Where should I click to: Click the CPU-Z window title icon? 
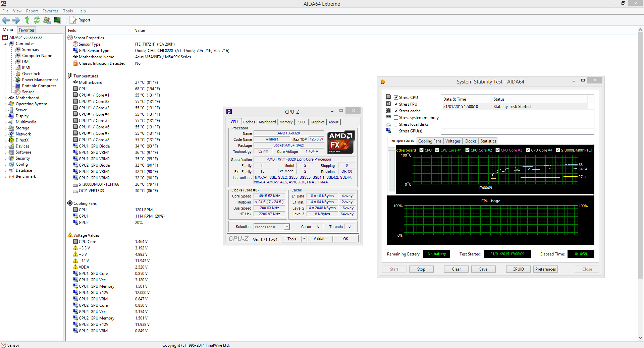pos(229,112)
